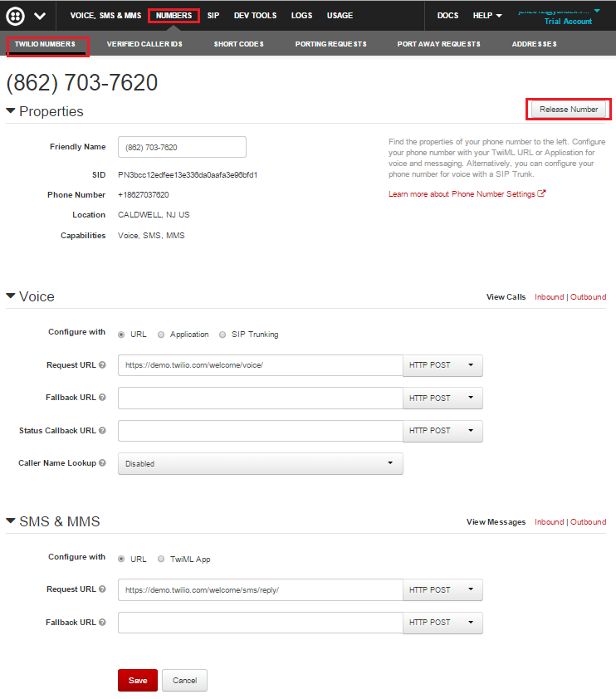Screen dimensions: 616x699
Task: Switch to Short Codes tab
Action: pos(238,44)
